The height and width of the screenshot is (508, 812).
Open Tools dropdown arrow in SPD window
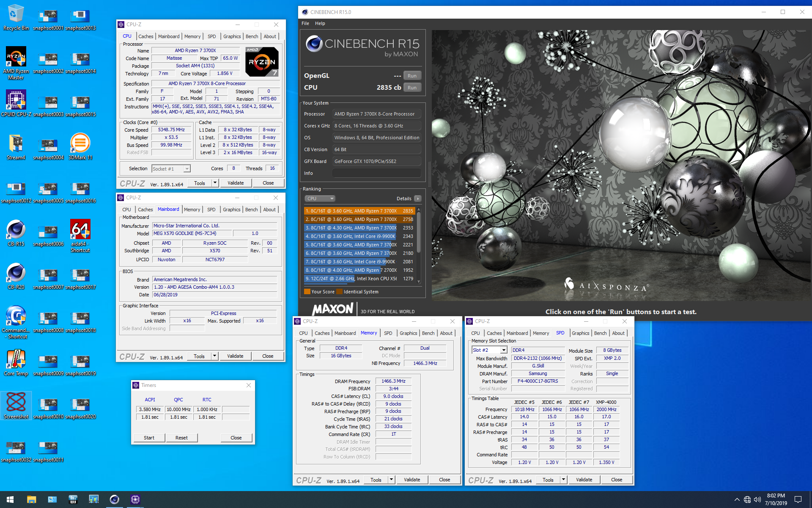563,480
